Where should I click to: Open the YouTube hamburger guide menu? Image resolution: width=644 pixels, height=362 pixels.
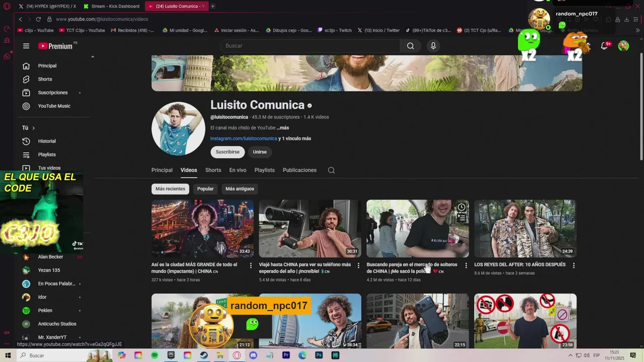(x=26, y=46)
